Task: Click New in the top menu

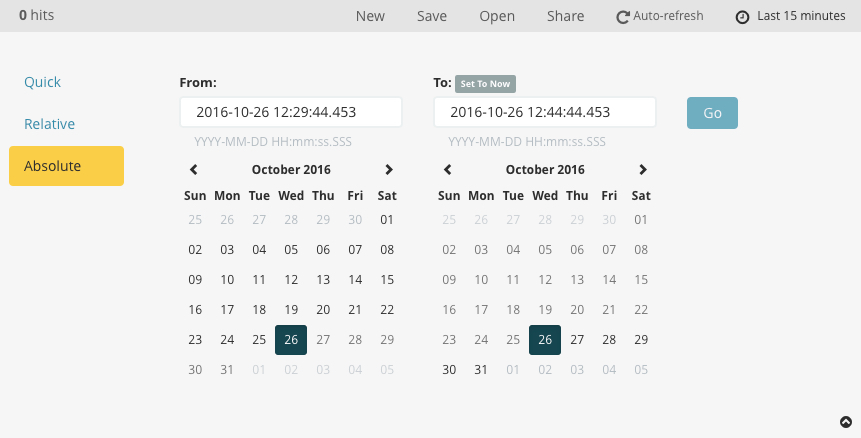Action: pos(370,16)
